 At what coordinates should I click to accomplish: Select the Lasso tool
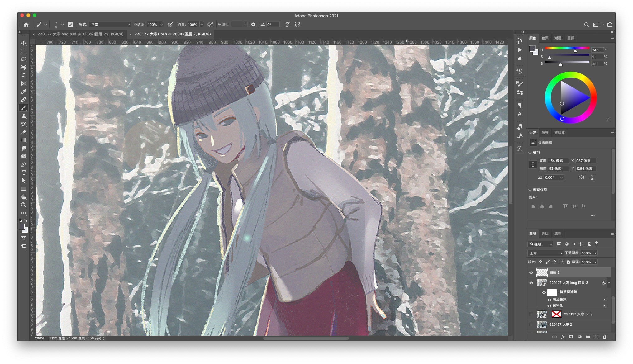point(24,59)
